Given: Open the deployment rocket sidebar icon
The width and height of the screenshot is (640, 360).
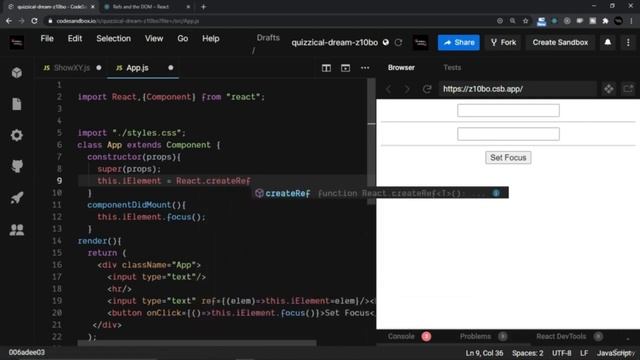Looking at the screenshot, I should [17, 198].
